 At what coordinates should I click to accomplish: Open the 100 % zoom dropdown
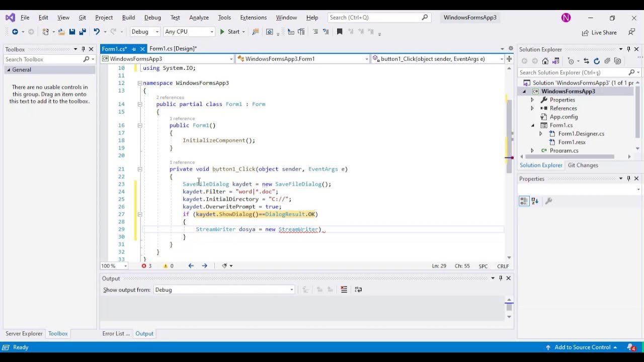click(114, 266)
